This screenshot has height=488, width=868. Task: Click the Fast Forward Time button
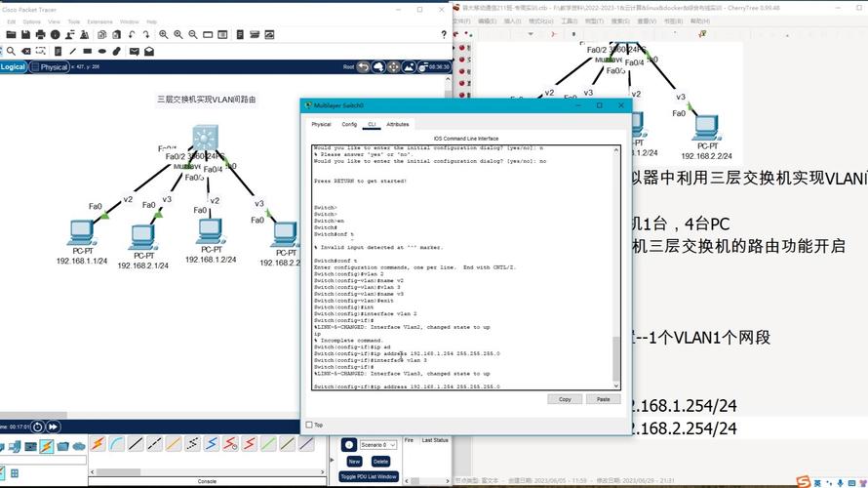52,426
